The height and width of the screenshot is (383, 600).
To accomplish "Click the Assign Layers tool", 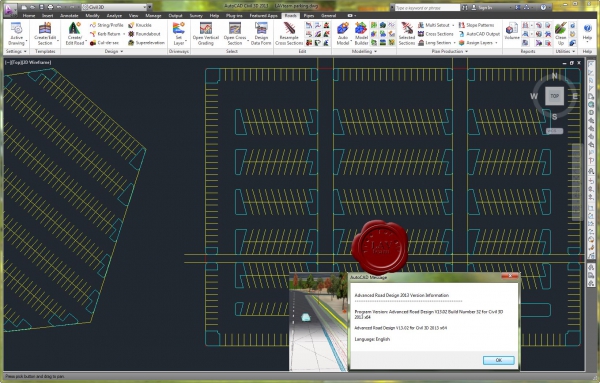I will (x=476, y=43).
